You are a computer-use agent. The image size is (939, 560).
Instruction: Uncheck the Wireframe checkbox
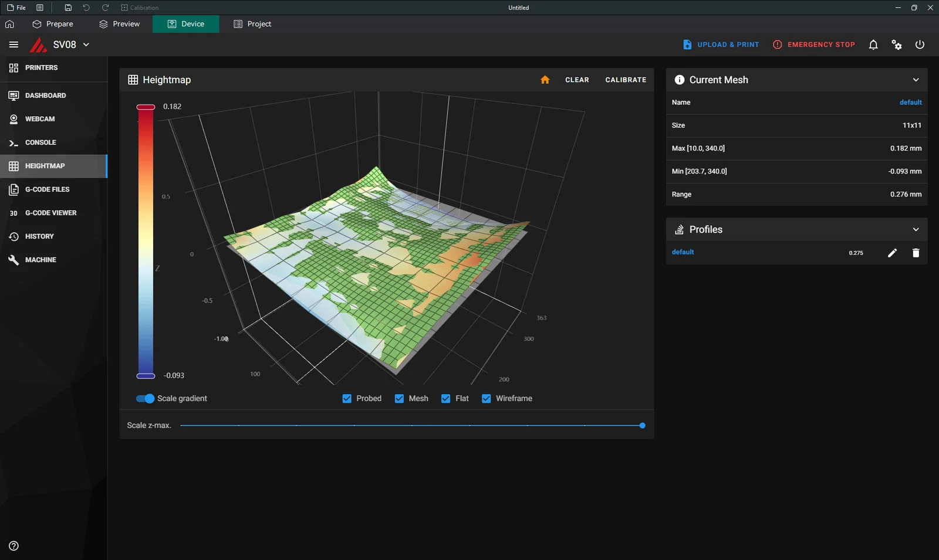coord(486,399)
